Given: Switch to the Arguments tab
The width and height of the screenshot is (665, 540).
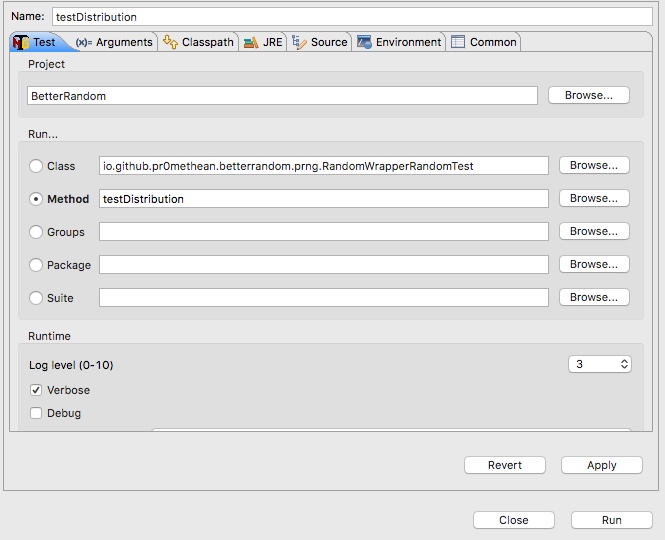Looking at the screenshot, I should point(114,42).
